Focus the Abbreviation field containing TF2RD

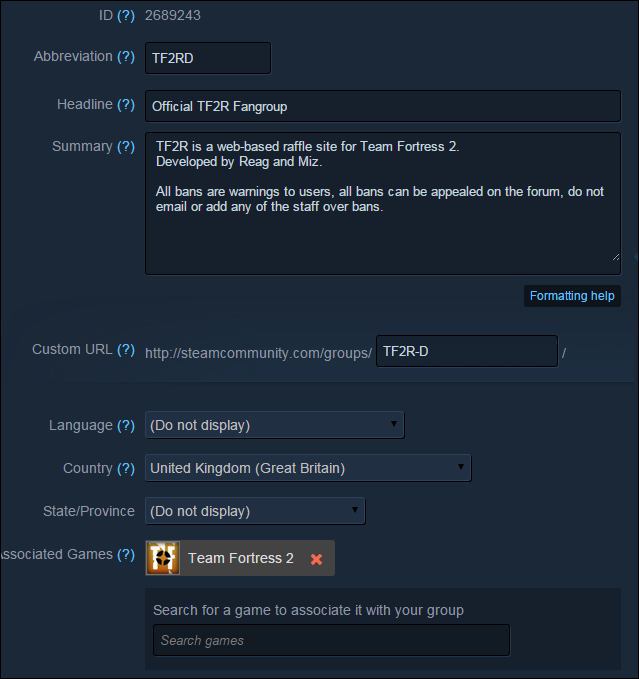tap(208, 58)
